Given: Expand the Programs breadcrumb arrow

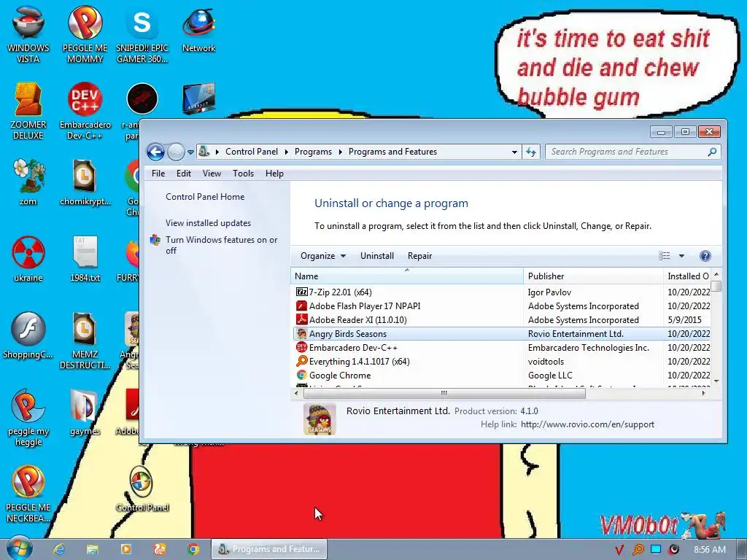Looking at the screenshot, I should click(x=340, y=152).
